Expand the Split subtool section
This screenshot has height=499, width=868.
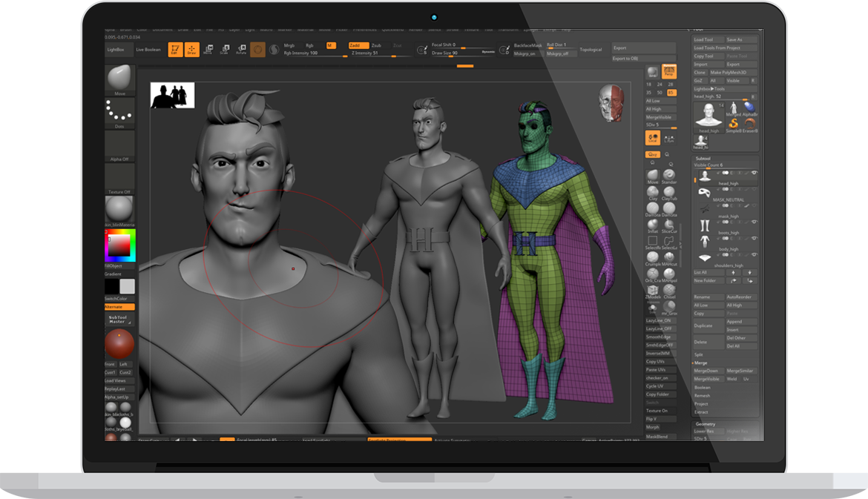[699, 354]
